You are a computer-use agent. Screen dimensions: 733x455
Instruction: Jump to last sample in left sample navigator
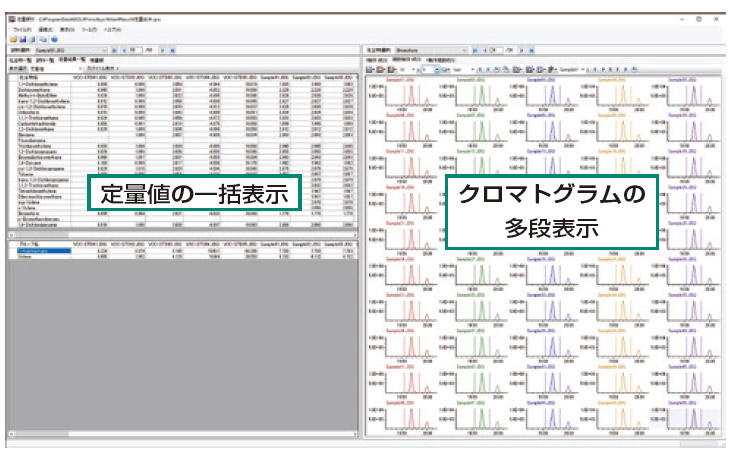coord(174,48)
